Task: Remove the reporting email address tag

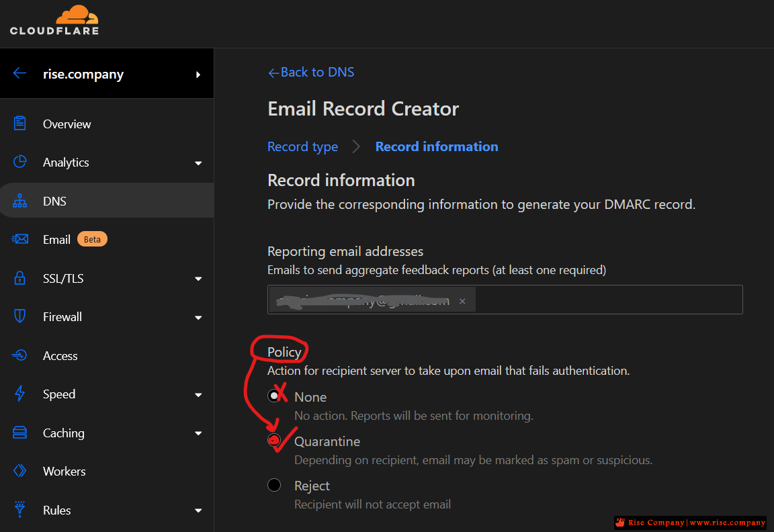Action: (462, 301)
